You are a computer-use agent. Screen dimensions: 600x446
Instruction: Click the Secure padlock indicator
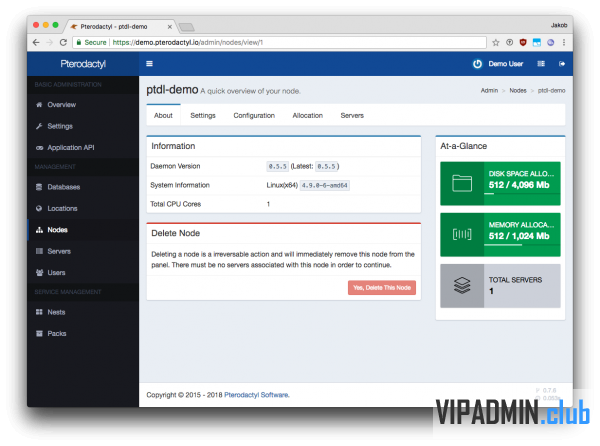click(x=92, y=42)
